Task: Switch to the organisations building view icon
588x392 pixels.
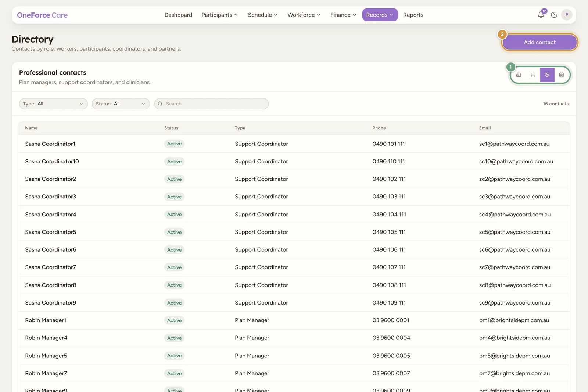Action: tap(519, 75)
